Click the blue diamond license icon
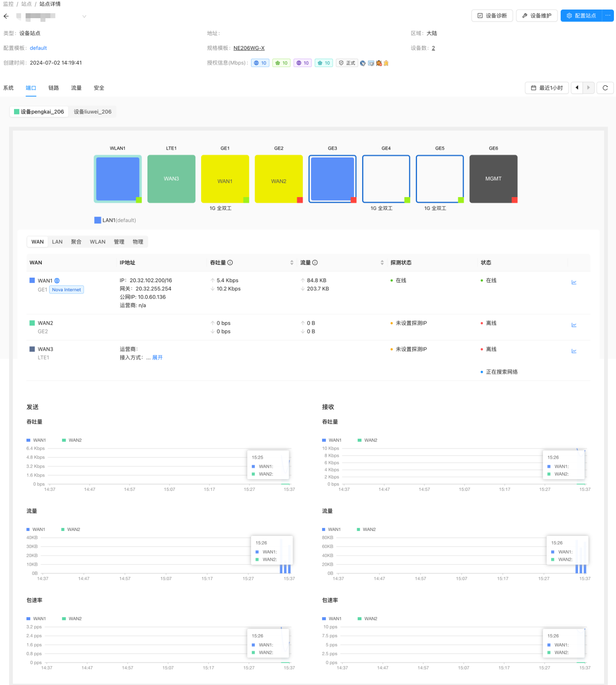The height and width of the screenshot is (685, 616). [363, 63]
